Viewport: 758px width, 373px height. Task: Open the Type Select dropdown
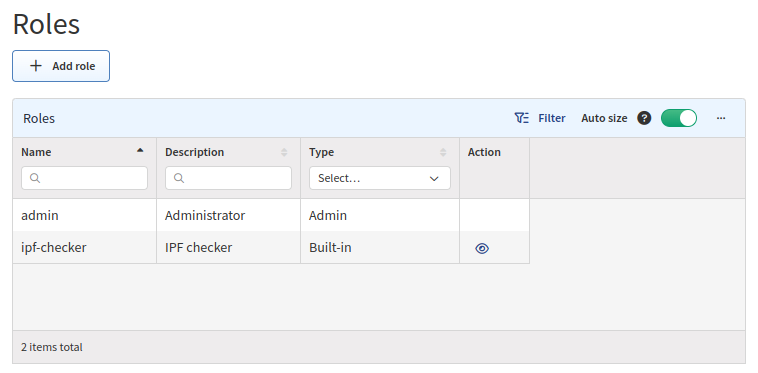(380, 178)
